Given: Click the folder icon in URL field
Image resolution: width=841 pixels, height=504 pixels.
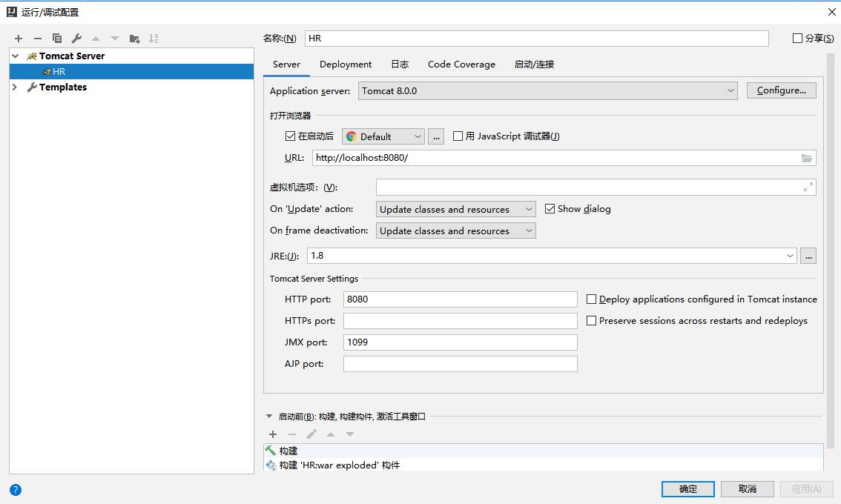Looking at the screenshot, I should [807, 158].
